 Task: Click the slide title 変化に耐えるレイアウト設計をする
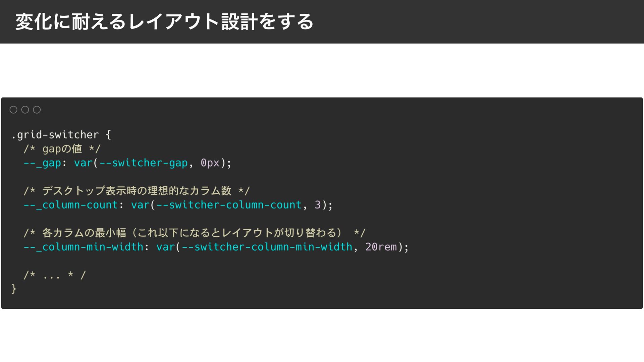coord(164,22)
